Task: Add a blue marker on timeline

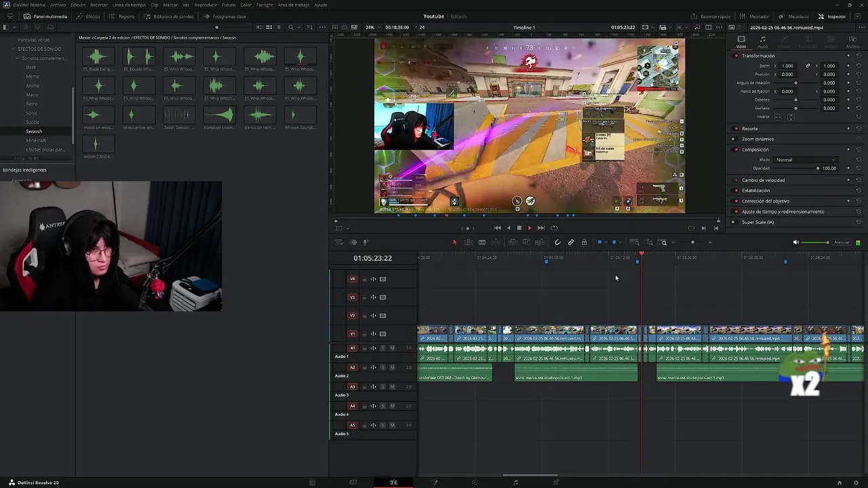Action: pyautogui.click(x=614, y=243)
